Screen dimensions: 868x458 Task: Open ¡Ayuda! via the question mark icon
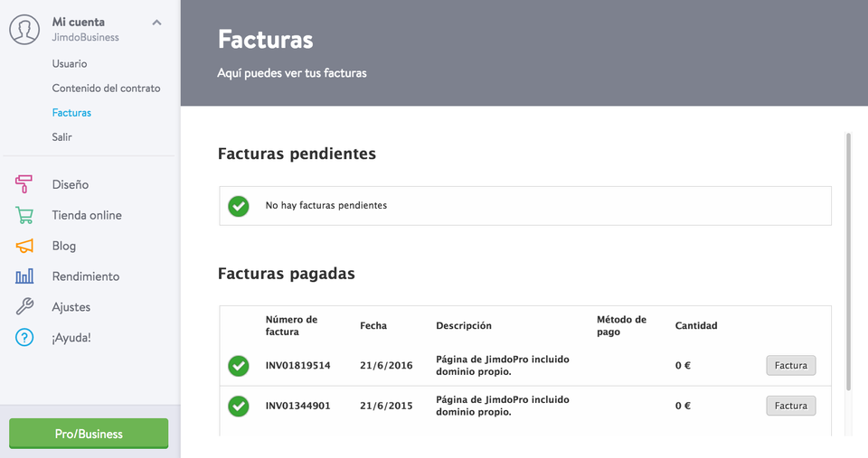[24, 338]
